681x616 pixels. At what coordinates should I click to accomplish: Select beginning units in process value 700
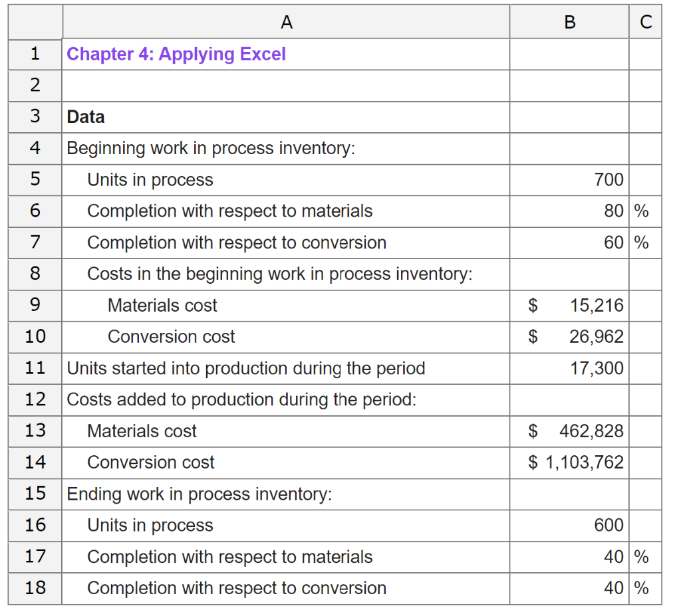pos(569,179)
